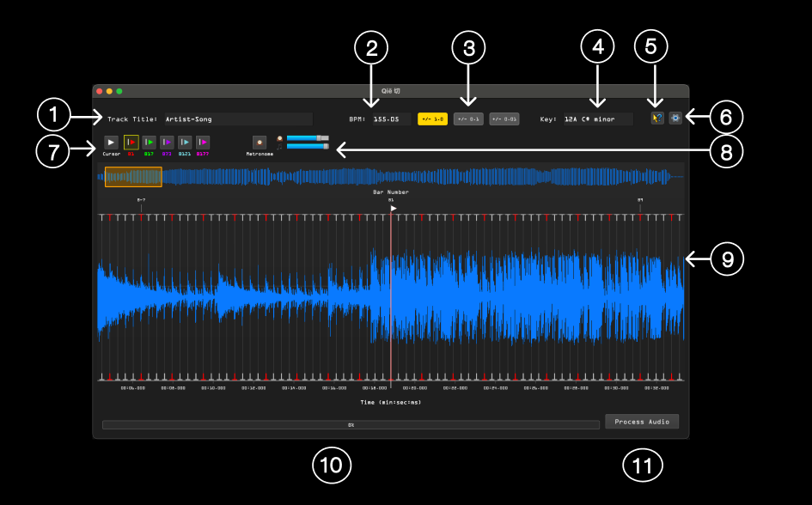Click the Track Title text field
812x505 pixels.
click(x=236, y=119)
